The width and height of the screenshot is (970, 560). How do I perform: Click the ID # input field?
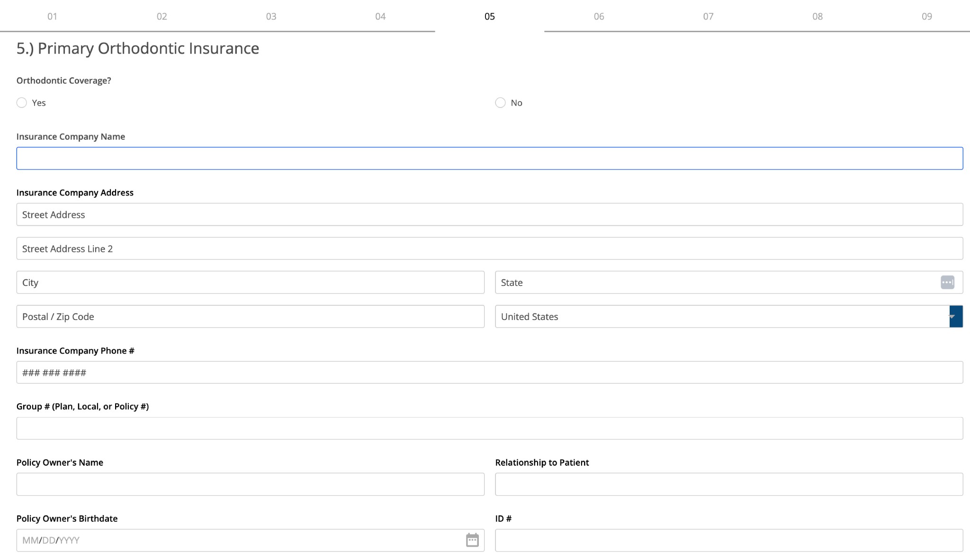[729, 540]
